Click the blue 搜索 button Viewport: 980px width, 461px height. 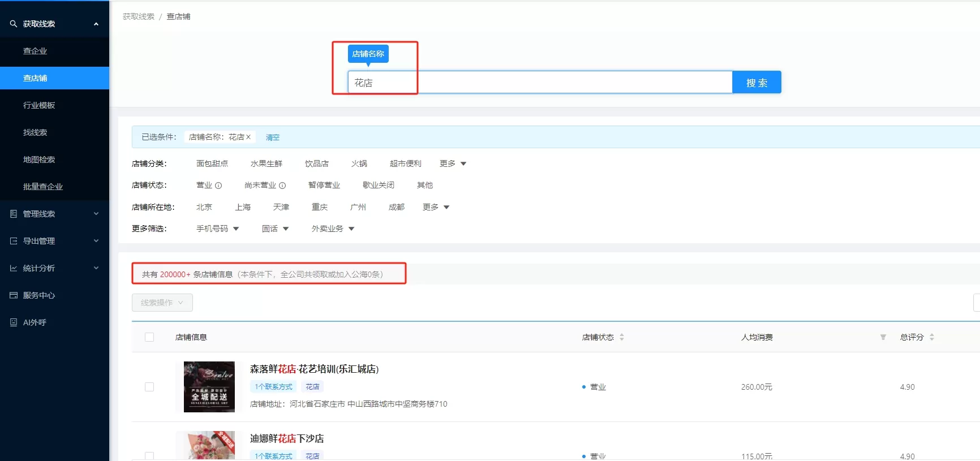click(x=757, y=83)
